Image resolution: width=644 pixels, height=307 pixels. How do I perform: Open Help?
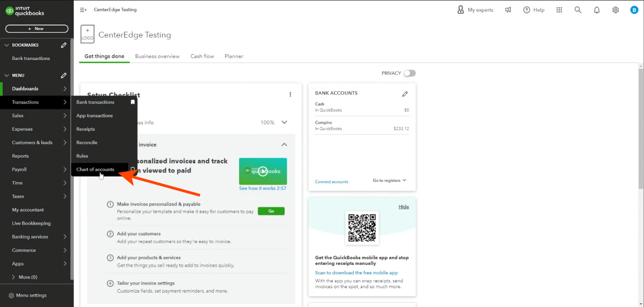tap(534, 10)
